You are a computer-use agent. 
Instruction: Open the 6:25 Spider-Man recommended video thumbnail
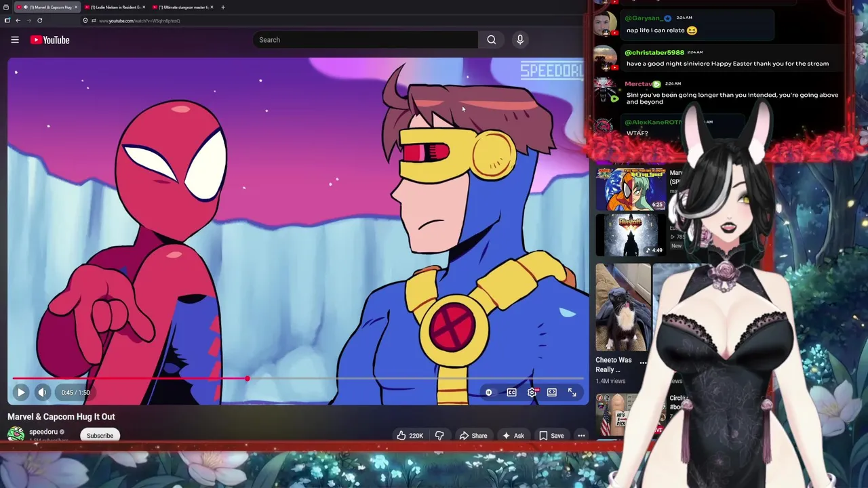click(631, 188)
